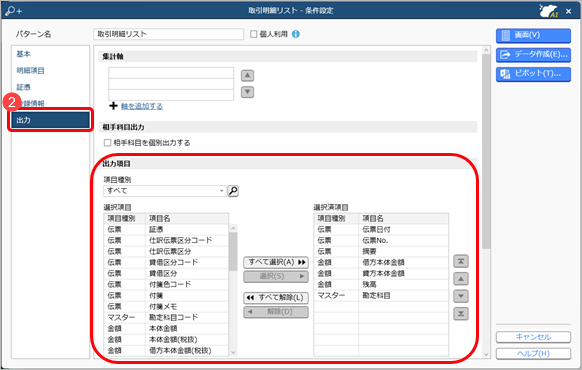This screenshot has height=370, width=582.
Task: Click up arrow of 選択項目 list scrollbar
Action: pos(233,228)
